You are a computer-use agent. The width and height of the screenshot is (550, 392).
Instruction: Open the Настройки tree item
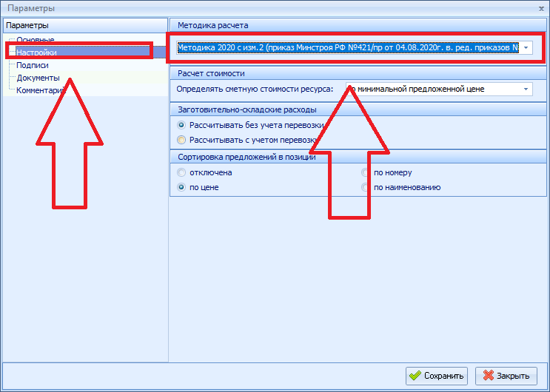(x=37, y=53)
